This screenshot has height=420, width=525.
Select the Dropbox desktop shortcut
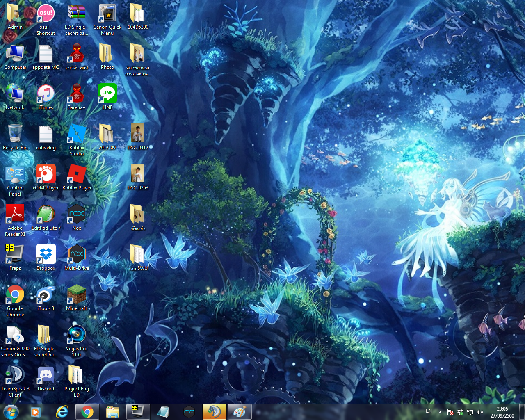pyautogui.click(x=46, y=258)
